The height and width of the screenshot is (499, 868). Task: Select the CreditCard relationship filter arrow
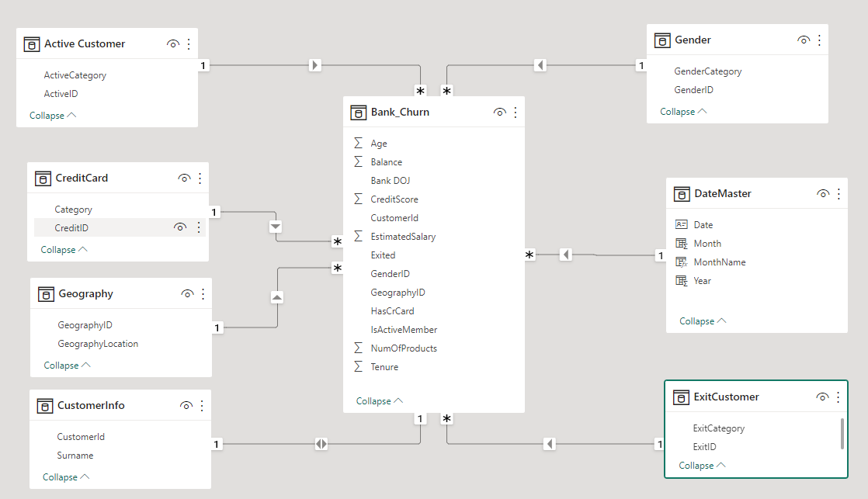pyautogui.click(x=276, y=227)
